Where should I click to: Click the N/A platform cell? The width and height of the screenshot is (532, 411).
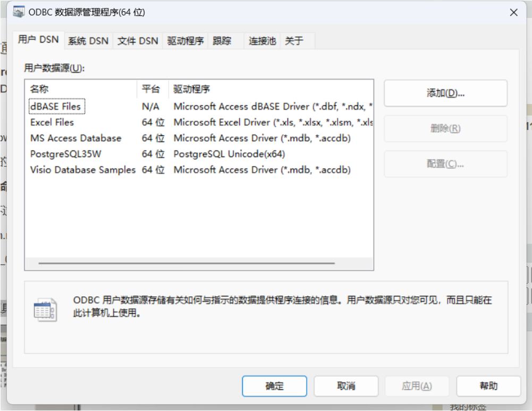click(150, 107)
